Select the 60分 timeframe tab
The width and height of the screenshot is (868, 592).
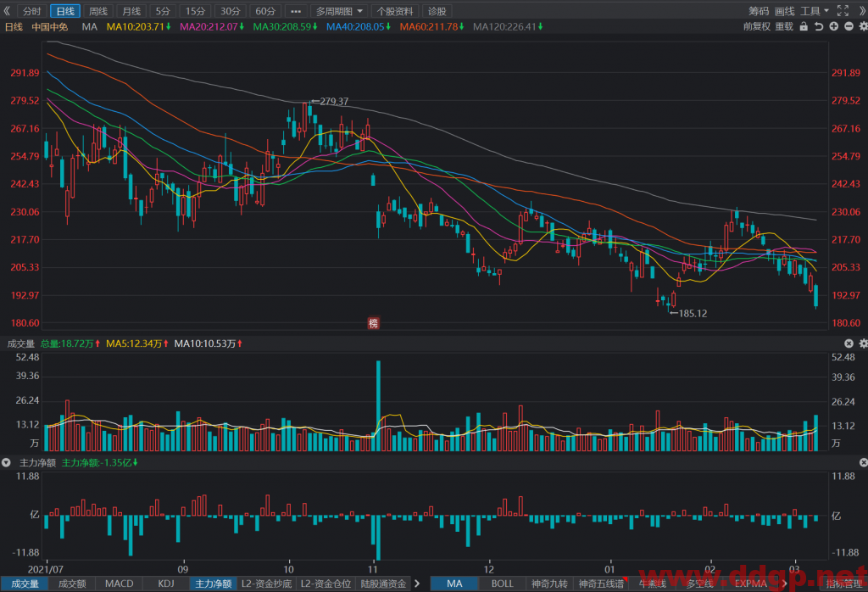[265, 11]
